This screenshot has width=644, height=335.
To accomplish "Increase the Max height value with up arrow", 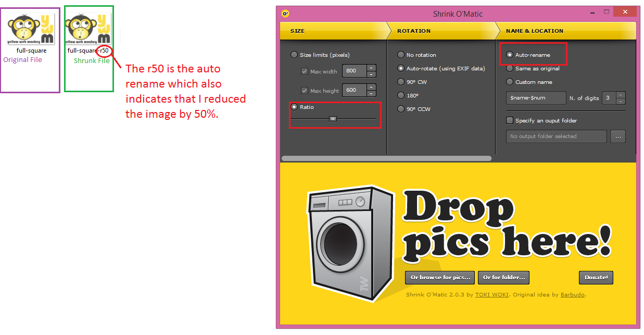I will click(371, 87).
